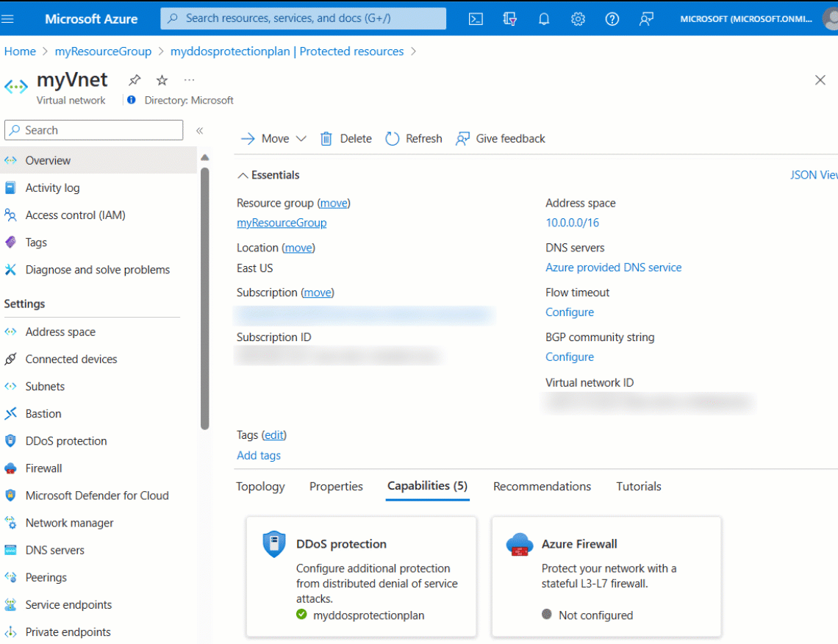The width and height of the screenshot is (838, 644).
Task: Expand the Move dropdown arrow
Action: coord(301,139)
